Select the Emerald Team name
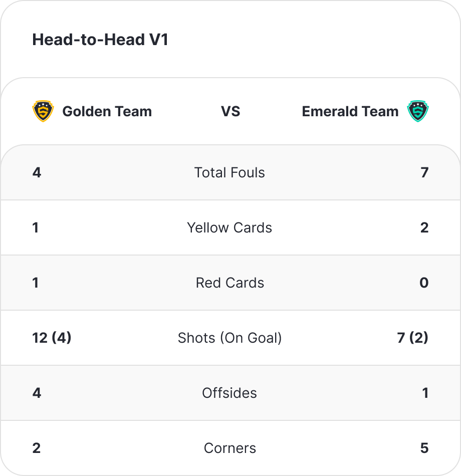Screen dimensions: 461x476 coord(350,111)
